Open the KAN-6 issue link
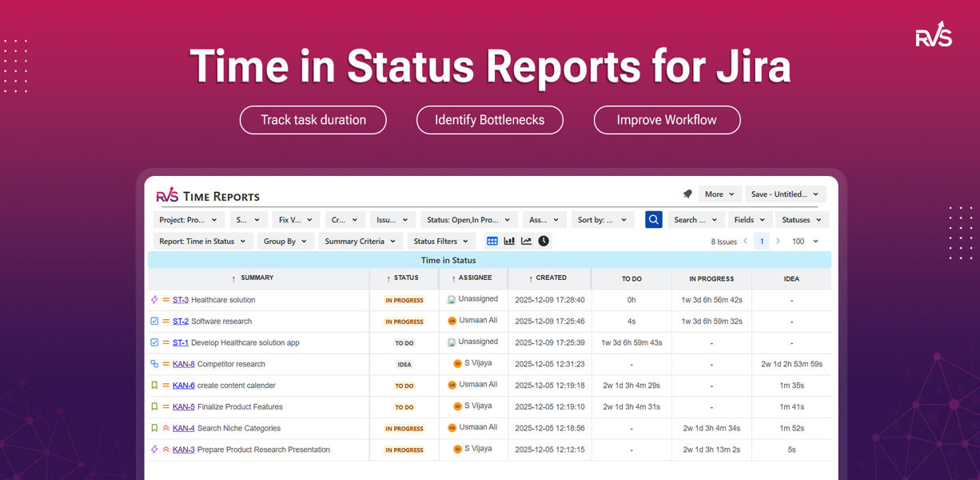 (183, 386)
